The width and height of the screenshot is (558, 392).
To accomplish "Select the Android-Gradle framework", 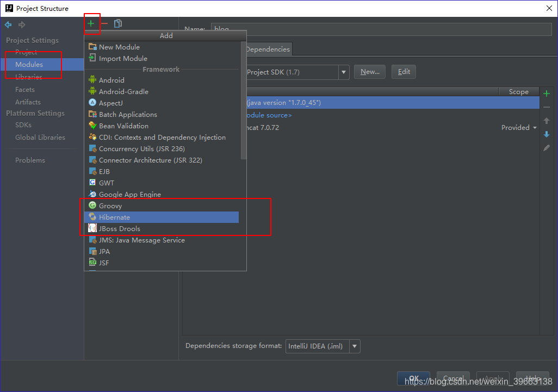I will coord(163,91).
